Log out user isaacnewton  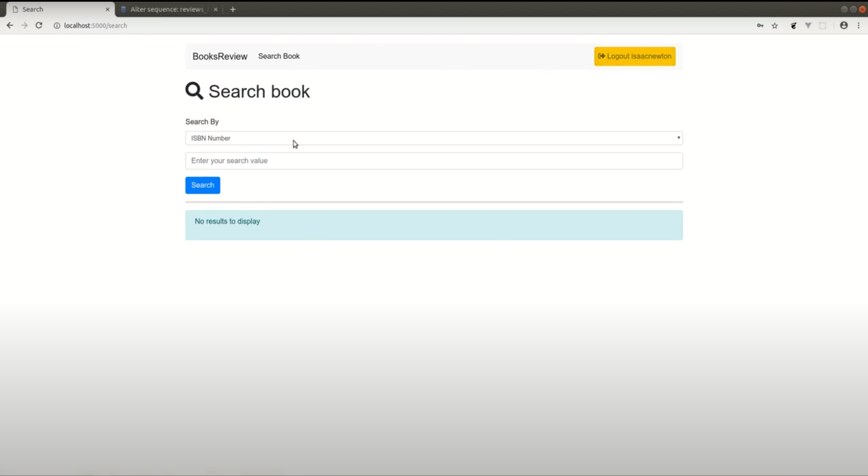coord(634,56)
